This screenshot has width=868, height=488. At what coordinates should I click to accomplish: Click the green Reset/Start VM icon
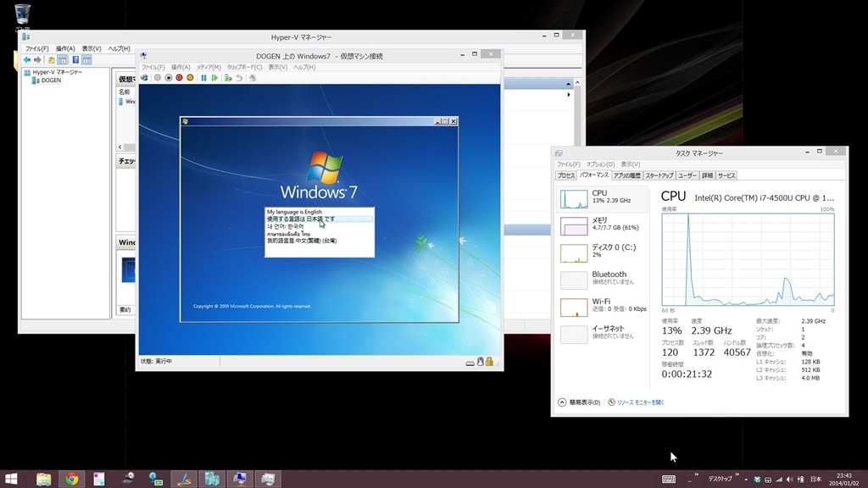click(x=214, y=78)
